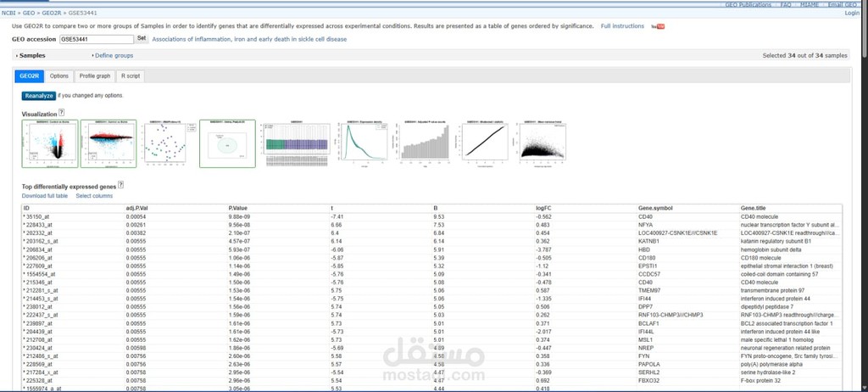The image size is (868, 392).
Task: Click the help icon beside Visualization
Action: (x=62, y=113)
